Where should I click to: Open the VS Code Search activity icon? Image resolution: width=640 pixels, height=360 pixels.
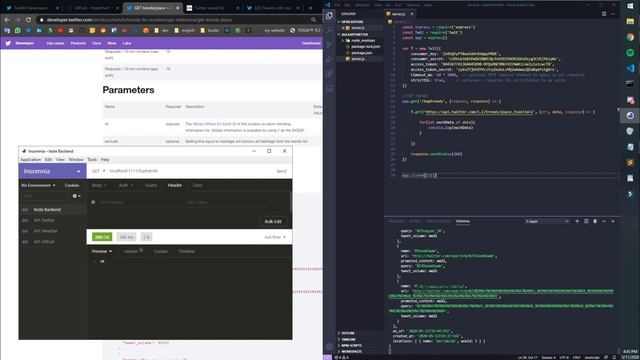click(329, 30)
